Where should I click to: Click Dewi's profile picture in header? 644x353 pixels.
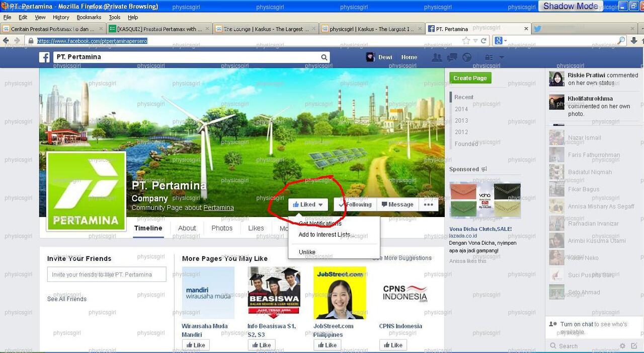click(x=371, y=57)
